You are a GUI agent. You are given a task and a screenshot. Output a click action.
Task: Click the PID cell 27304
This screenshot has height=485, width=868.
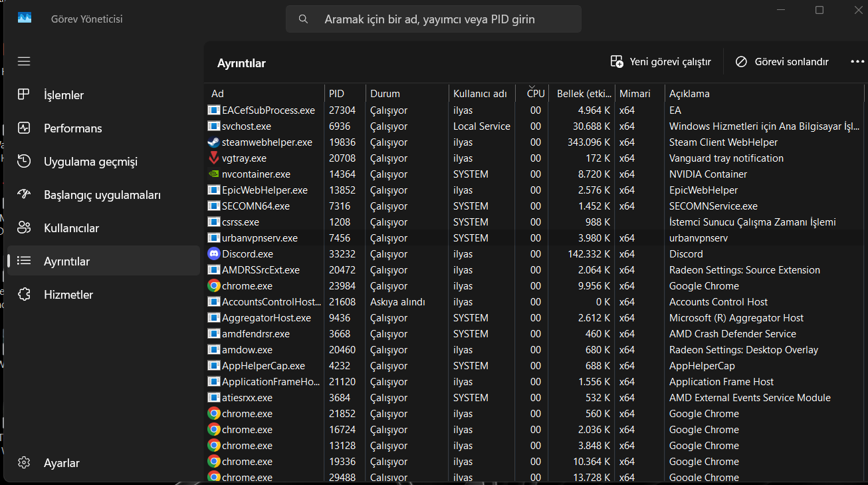(342, 110)
